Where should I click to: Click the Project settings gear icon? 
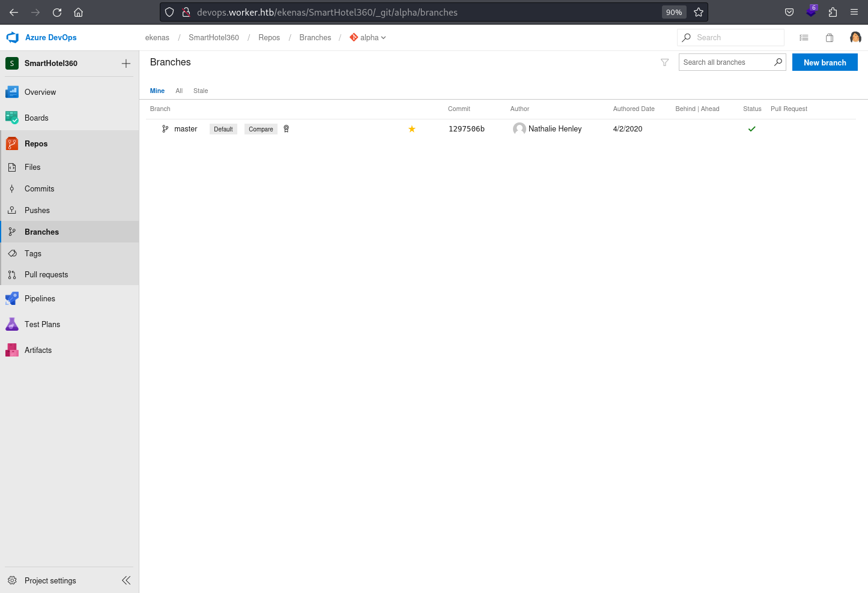pyautogui.click(x=12, y=580)
